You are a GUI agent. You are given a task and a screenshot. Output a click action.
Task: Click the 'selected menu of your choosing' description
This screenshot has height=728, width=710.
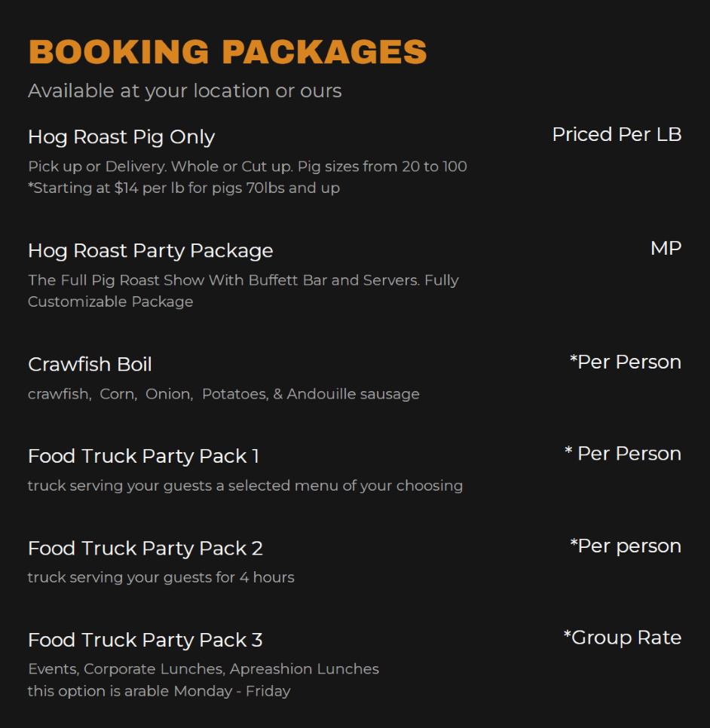(x=245, y=486)
